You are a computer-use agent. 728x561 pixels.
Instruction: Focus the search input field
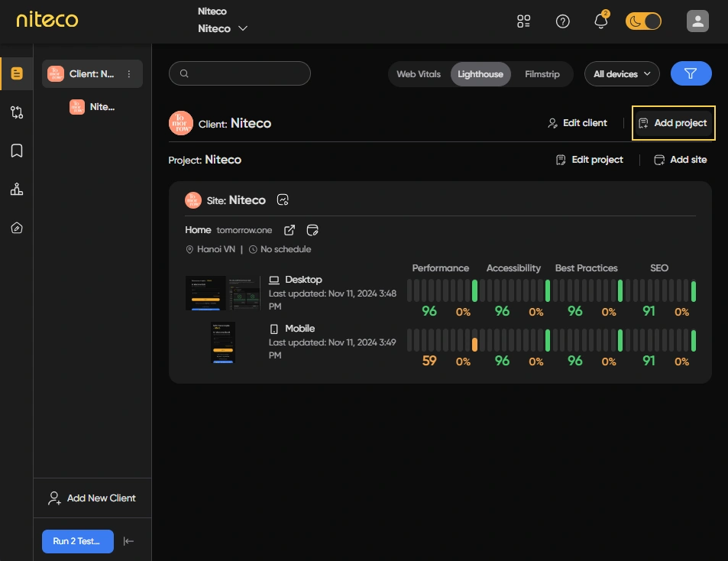click(240, 73)
